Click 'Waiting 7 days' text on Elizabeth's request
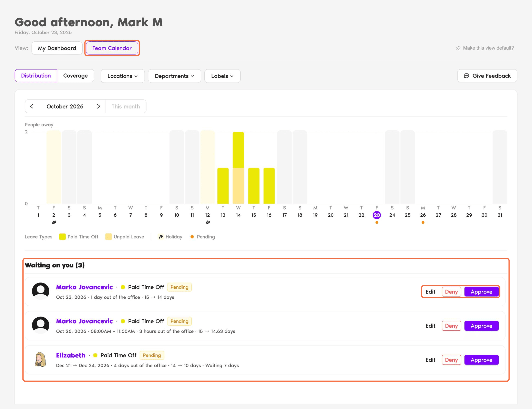The height and width of the screenshot is (409, 532). pos(222,365)
